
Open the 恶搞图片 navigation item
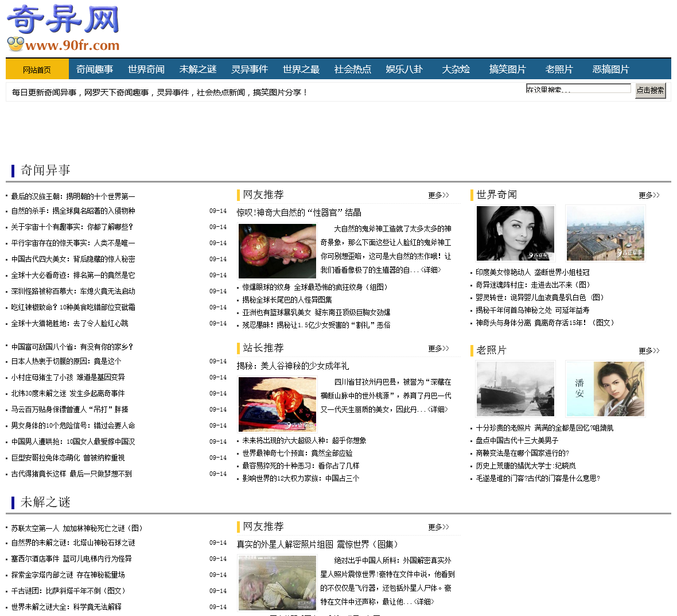610,69
